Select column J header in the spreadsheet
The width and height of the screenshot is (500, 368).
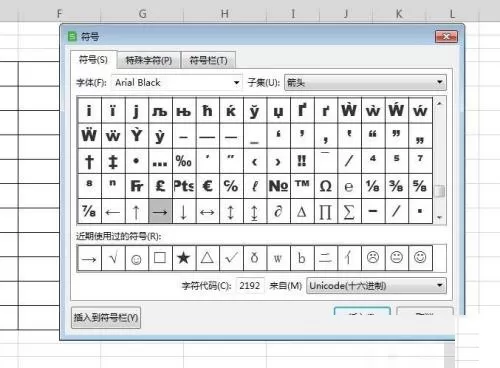point(346,14)
